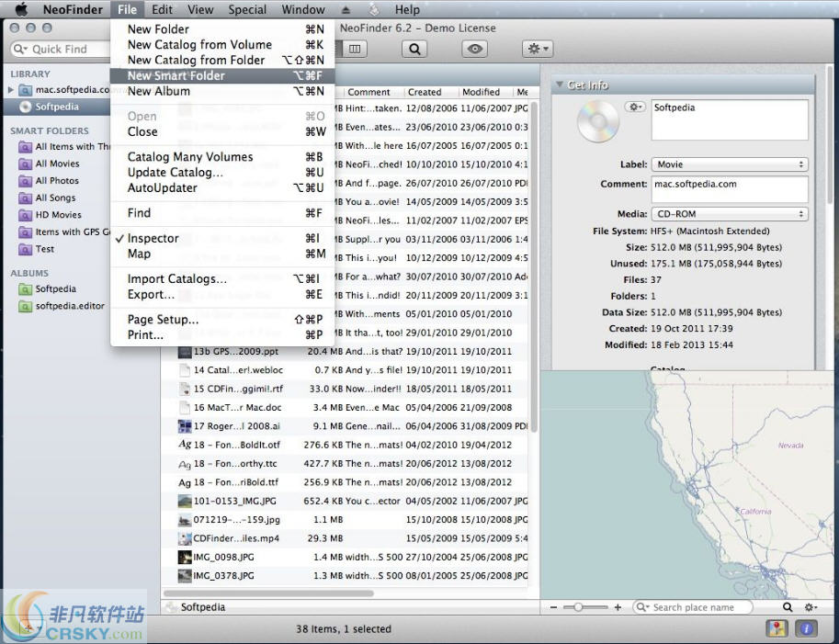Open the Apple menu
The width and height of the screenshot is (839, 644).
pos(21,9)
